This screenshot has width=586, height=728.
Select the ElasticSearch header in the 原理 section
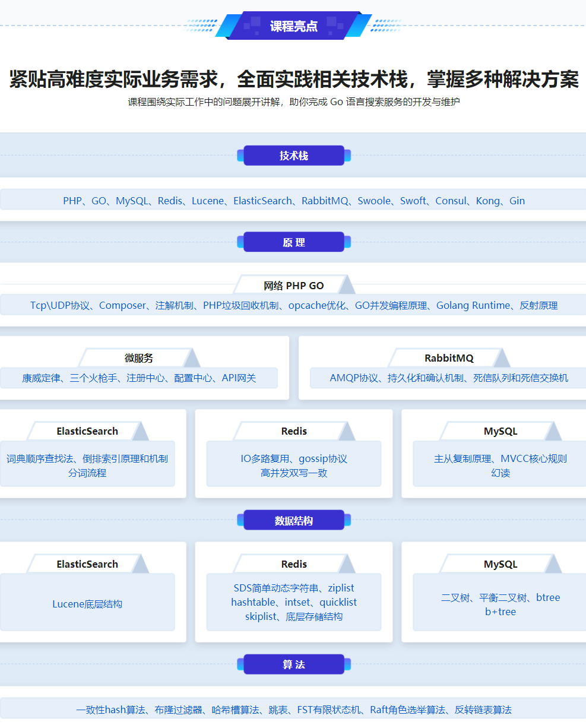[87, 431]
